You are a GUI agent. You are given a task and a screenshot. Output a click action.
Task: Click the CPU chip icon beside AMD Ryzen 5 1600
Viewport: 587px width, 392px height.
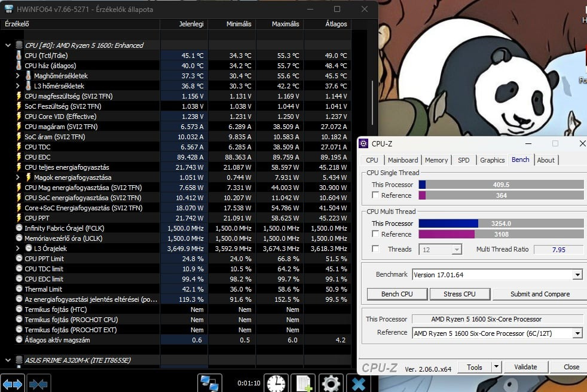tap(19, 45)
